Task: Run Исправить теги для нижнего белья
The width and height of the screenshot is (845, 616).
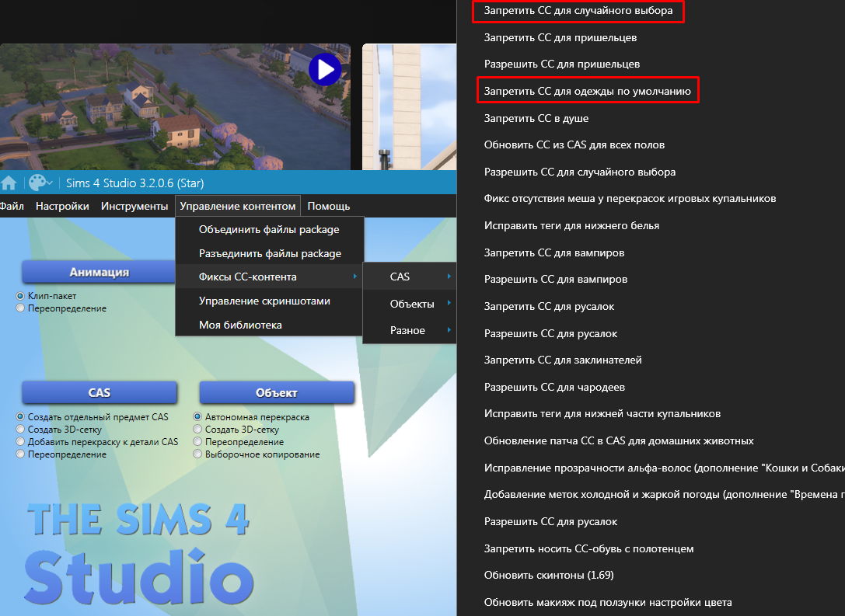Action: [572, 225]
